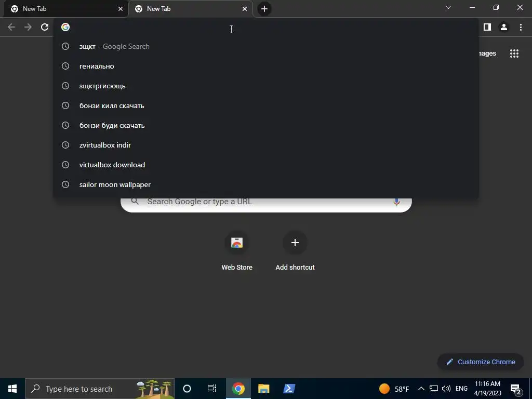Click the Chrome taskbar icon
The image size is (532, 399).
pyautogui.click(x=238, y=389)
